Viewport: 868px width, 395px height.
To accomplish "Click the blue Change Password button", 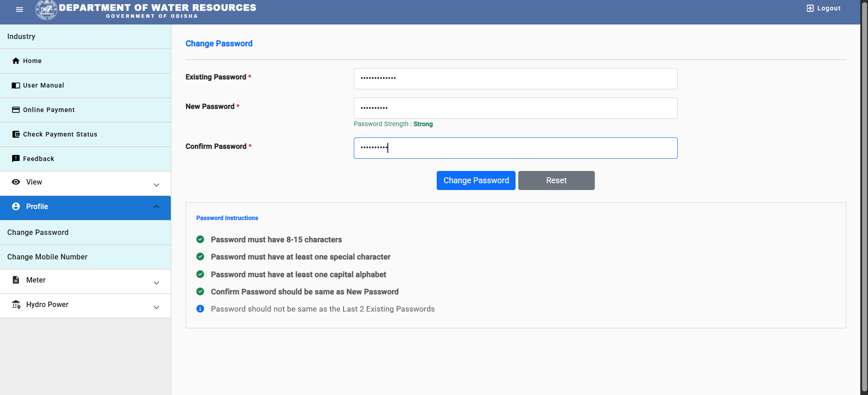I will pos(476,180).
